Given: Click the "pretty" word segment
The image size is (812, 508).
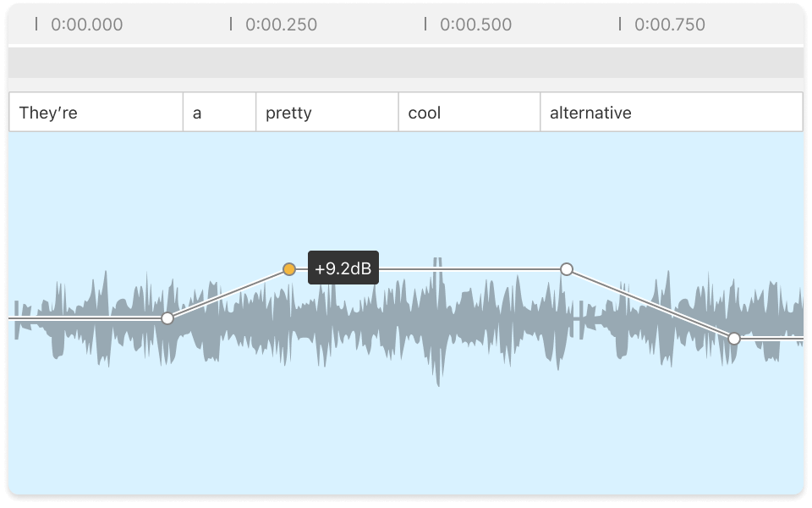Looking at the screenshot, I should pyautogui.click(x=326, y=111).
